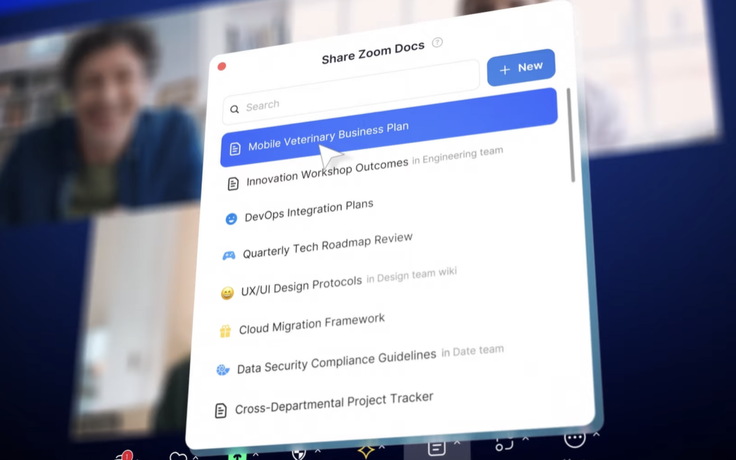Click the gift box icon for Cloud Migration Framework

225,331
